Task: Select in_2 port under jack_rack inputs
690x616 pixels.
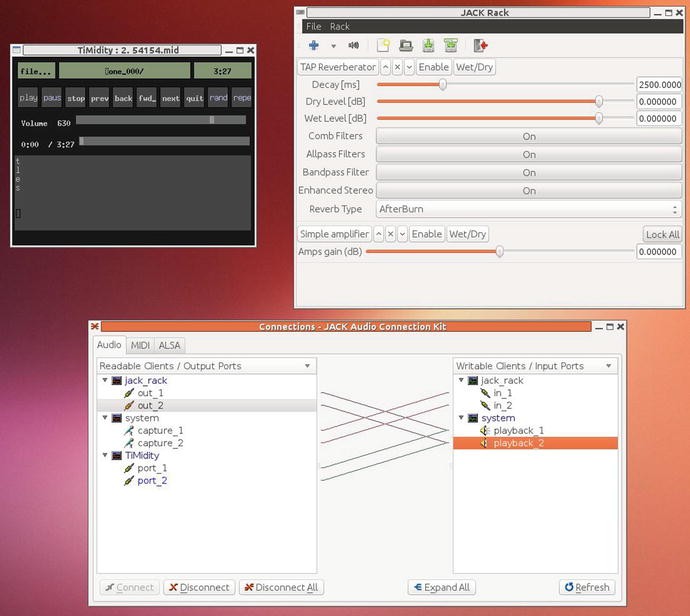Action: [x=503, y=405]
